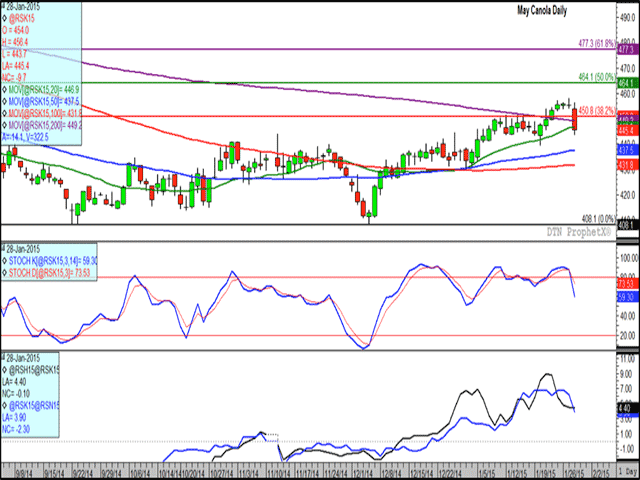This screenshot has width=640, height=480.
Task: Click the 'STOCH D[@RSK15,3]= 73.53' legend text
Action: coord(49,273)
